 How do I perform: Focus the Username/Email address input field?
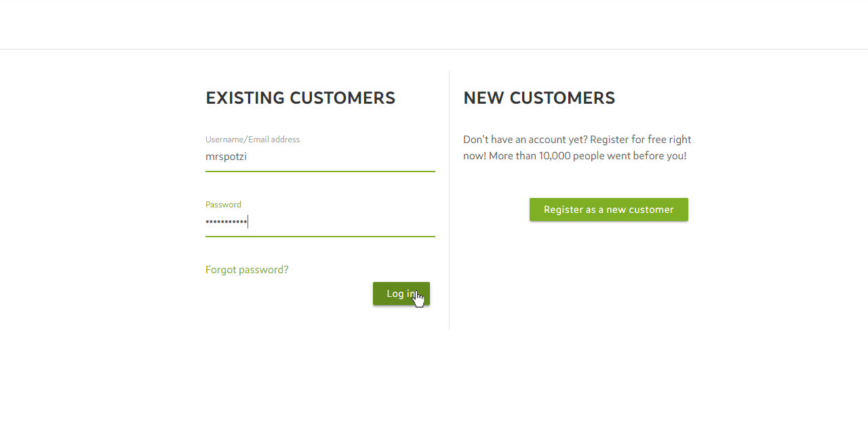320,157
